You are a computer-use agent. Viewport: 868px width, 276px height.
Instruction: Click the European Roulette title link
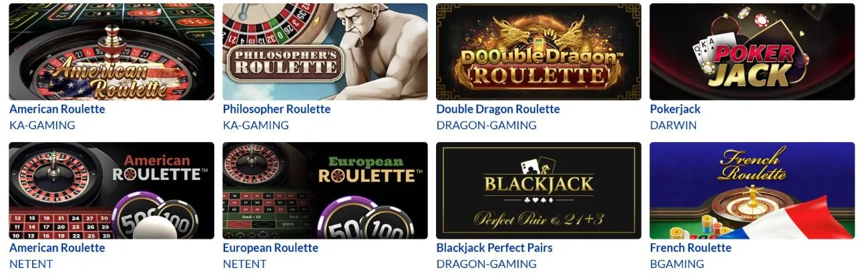[270, 248]
